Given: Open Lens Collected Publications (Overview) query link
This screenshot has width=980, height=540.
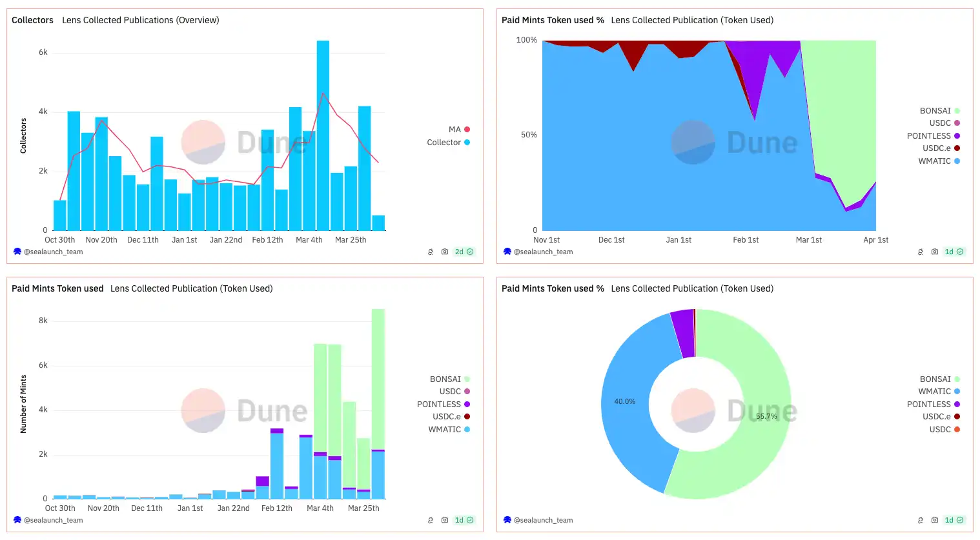Looking at the screenshot, I should [140, 20].
